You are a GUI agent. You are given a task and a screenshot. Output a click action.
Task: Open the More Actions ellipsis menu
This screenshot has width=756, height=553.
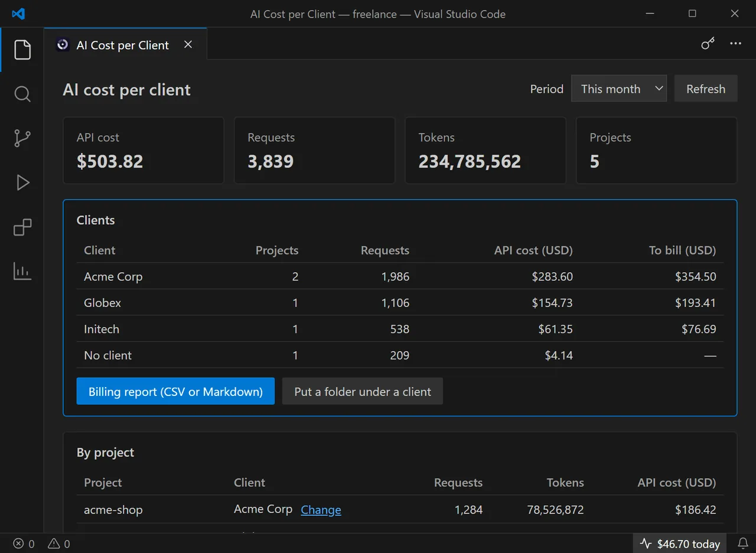pyautogui.click(x=735, y=44)
